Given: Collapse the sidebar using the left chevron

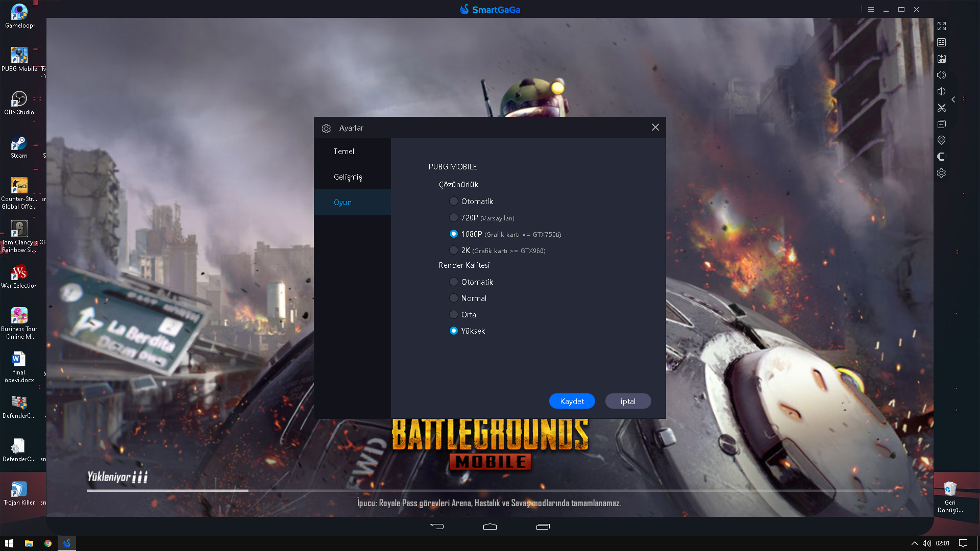Looking at the screenshot, I should tap(953, 99).
